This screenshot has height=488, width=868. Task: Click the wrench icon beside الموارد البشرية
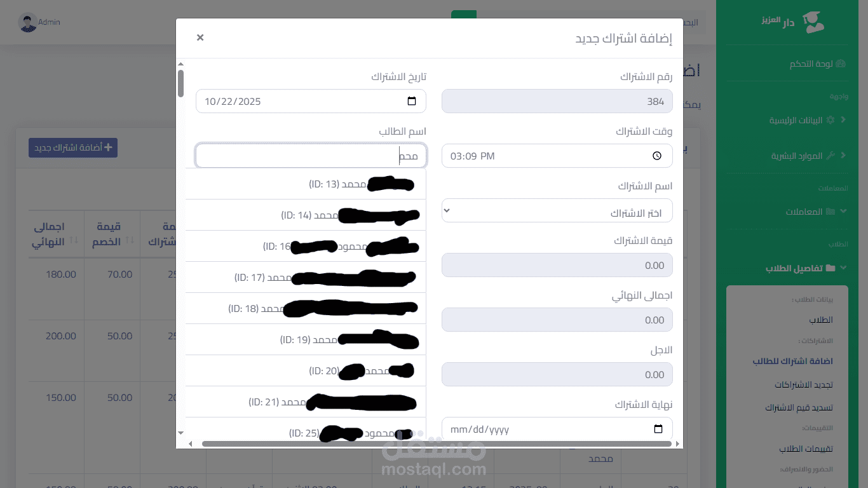(830, 156)
